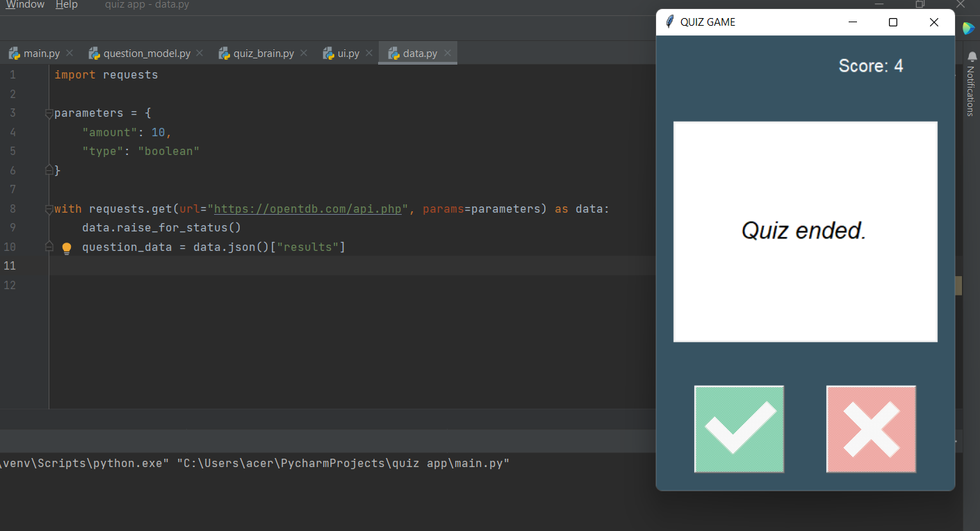The width and height of the screenshot is (980, 531).
Task: Click the green checkmark True button
Action: pyautogui.click(x=739, y=429)
